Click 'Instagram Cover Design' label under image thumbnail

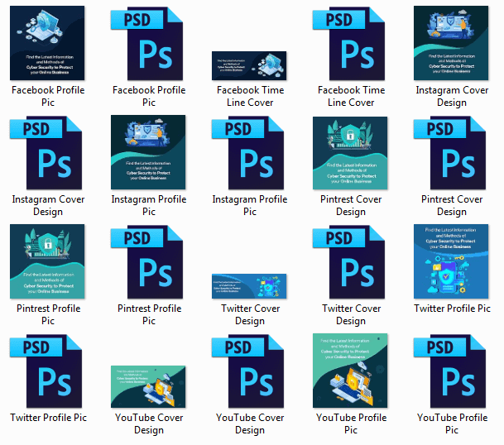[452, 96]
